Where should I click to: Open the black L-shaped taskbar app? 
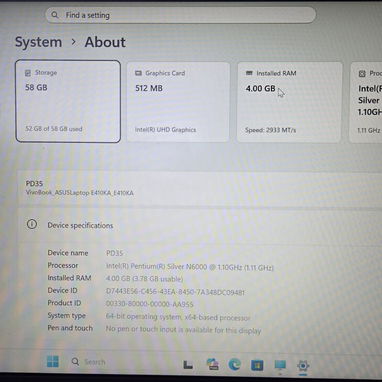(x=188, y=365)
